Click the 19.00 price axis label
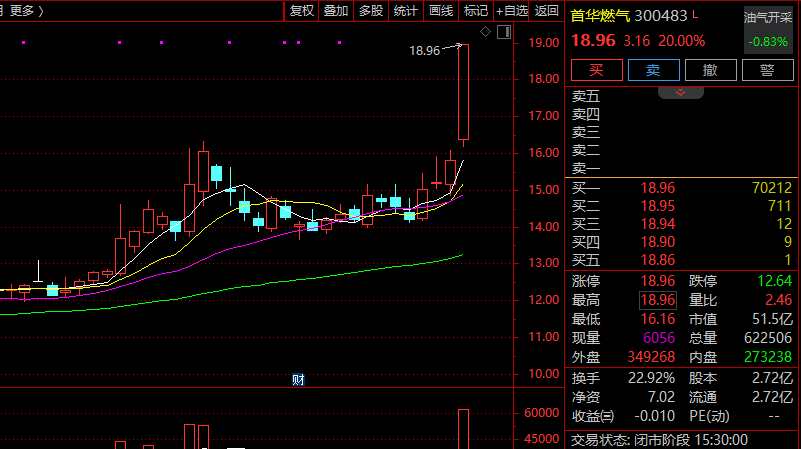This screenshot has height=449, width=801. (x=544, y=42)
